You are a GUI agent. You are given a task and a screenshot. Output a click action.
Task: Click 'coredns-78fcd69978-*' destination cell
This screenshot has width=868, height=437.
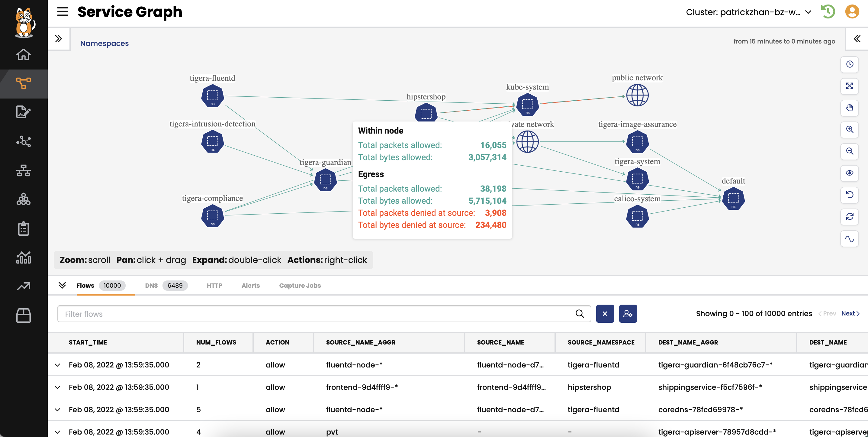pos(700,409)
